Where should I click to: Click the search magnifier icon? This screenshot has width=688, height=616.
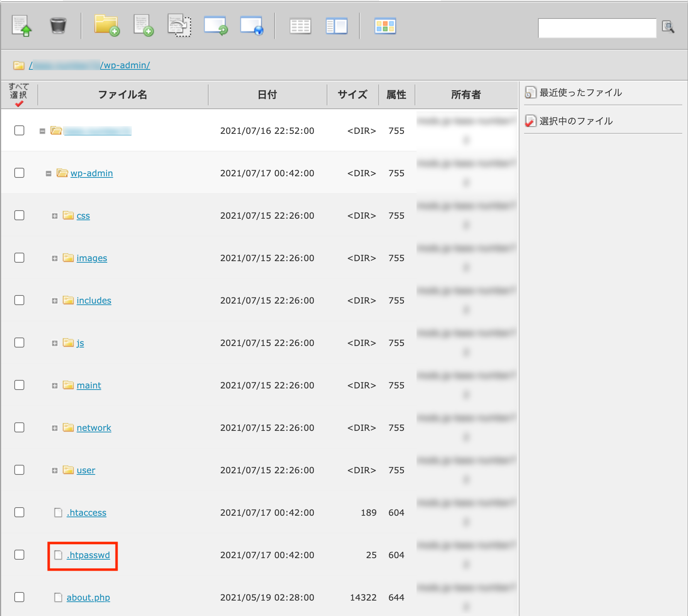click(x=668, y=27)
